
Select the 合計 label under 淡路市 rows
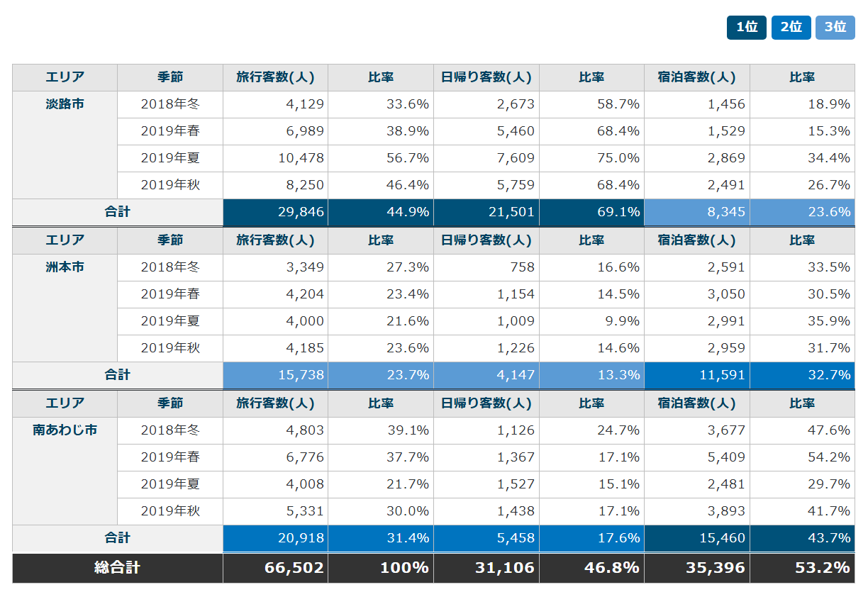[118, 212]
